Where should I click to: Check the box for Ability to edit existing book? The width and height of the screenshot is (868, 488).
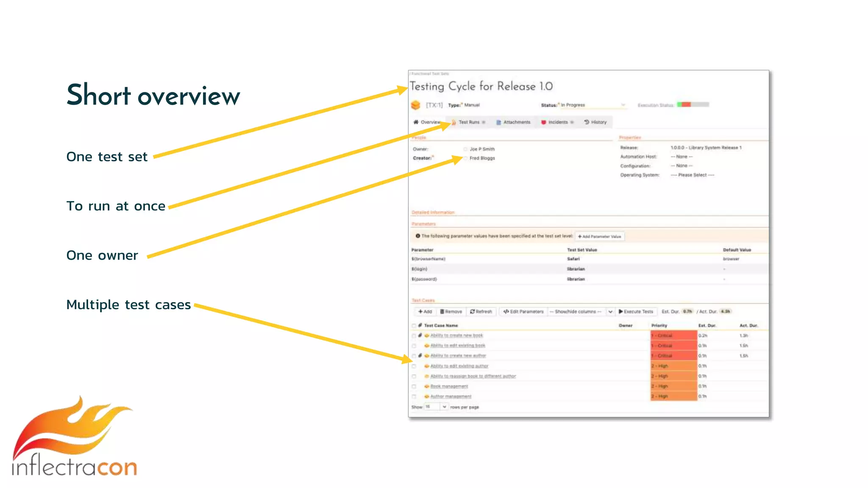(414, 346)
